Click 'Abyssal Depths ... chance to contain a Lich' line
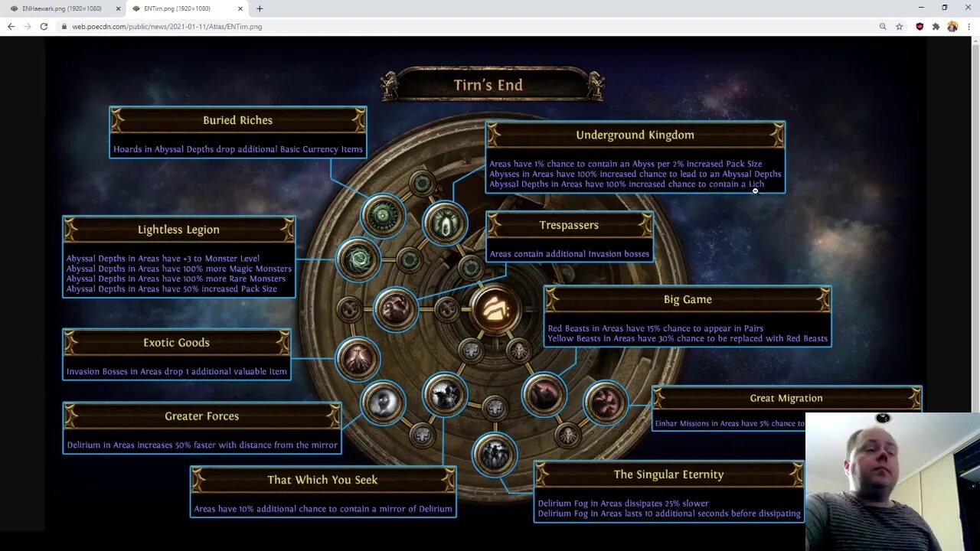The width and height of the screenshot is (980, 551). (x=626, y=184)
